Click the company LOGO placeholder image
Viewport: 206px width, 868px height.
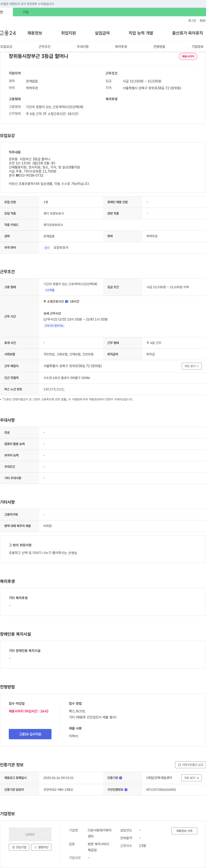[30, 834]
